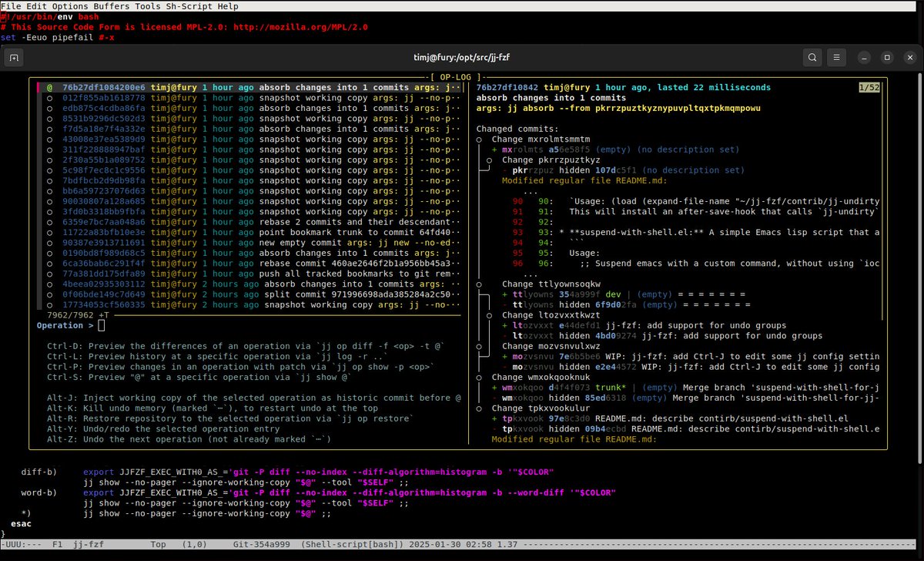Select operation row 17734053cf560335
Screen dimensions: 924x561
(249, 304)
